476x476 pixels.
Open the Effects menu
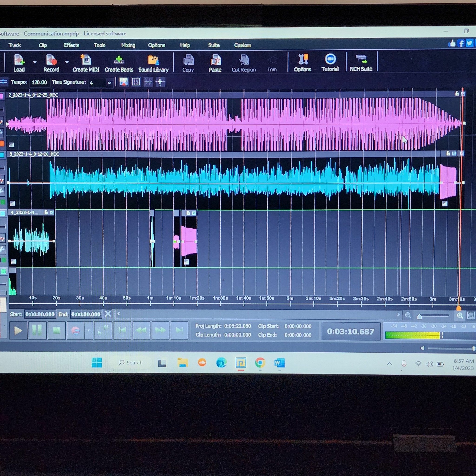coord(71,45)
